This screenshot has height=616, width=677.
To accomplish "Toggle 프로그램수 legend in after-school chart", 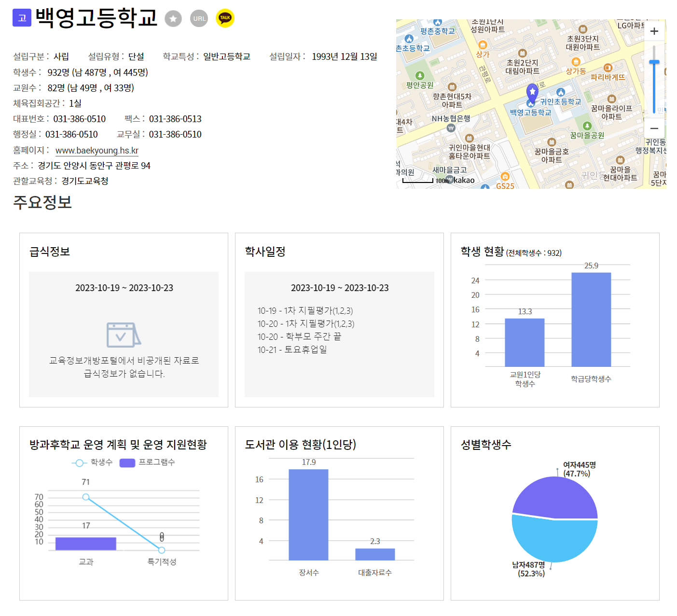I will 147,462.
